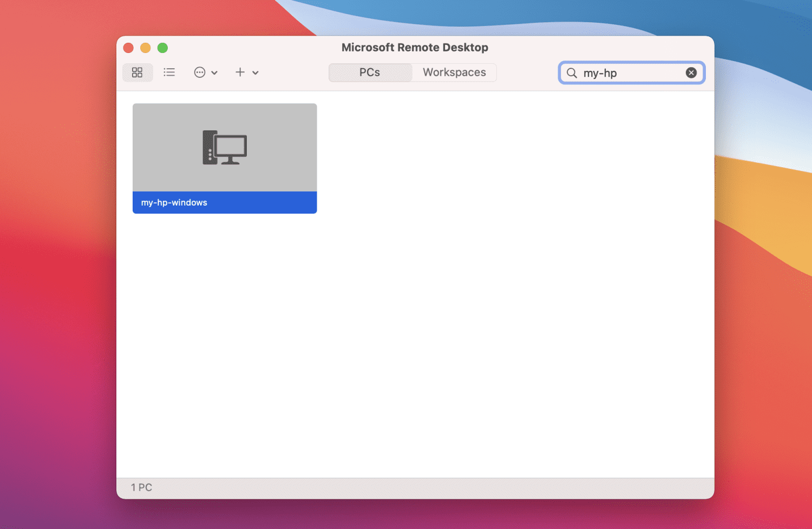The image size is (812, 529).
Task: Open the ellipsis actions menu
Action: 200,72
